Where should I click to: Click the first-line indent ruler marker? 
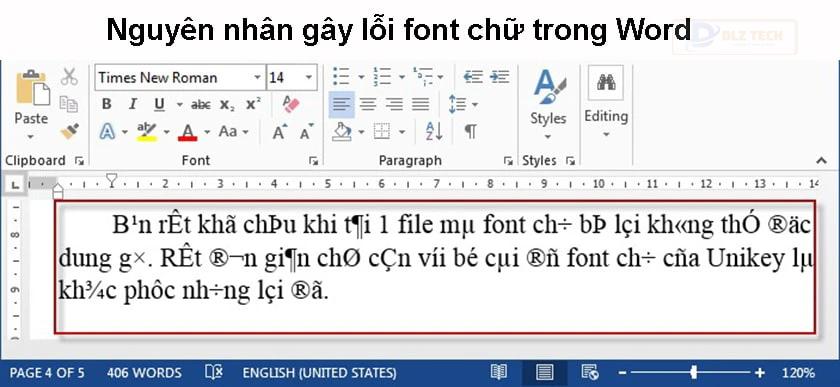pyautogui.click(x=111, y=180)
